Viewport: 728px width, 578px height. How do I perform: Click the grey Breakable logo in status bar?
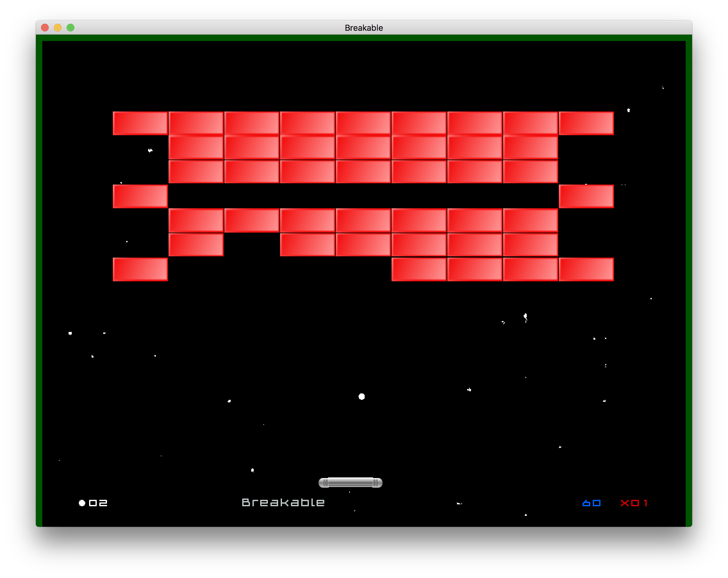coord(283,502)
